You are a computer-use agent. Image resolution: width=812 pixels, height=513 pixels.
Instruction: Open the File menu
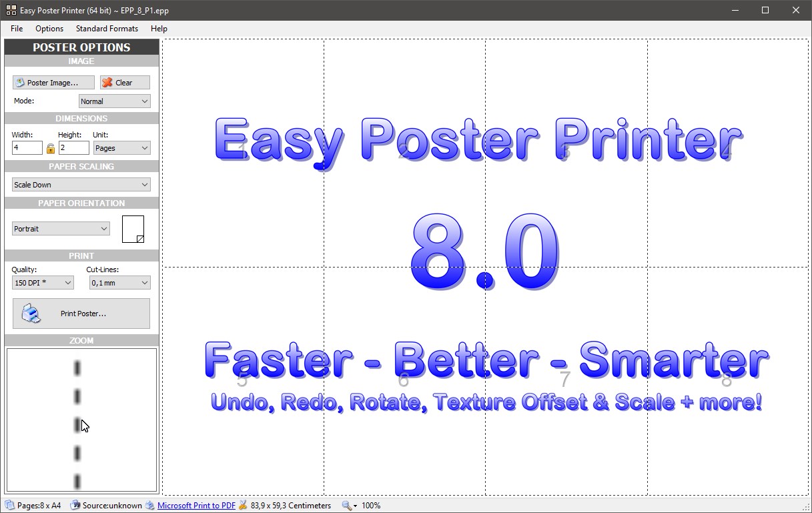[x=17, y=29]
